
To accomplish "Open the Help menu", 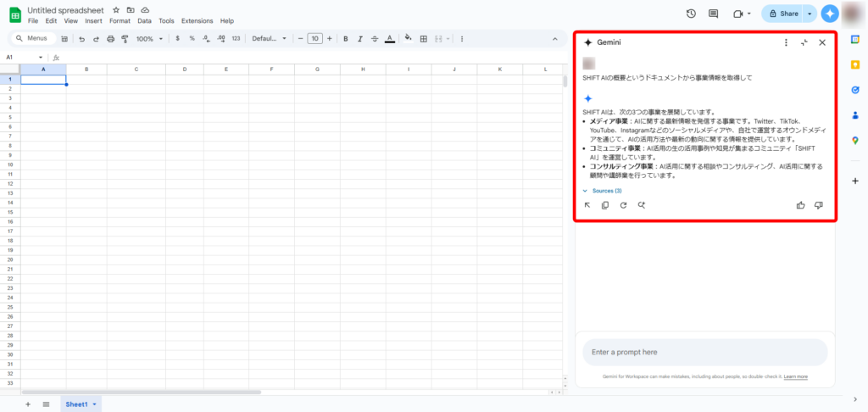I will [x=227, y=21].
